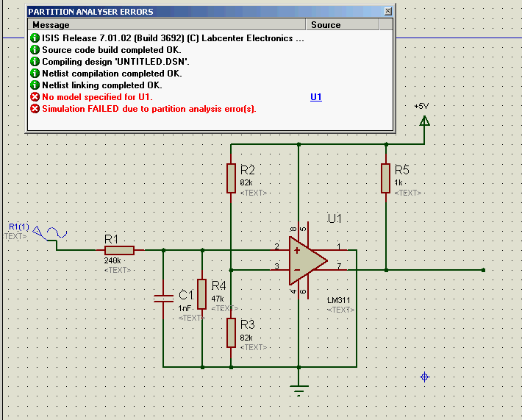
Task: Select resistor R5 1k
Action: click(x=385, y=178)
